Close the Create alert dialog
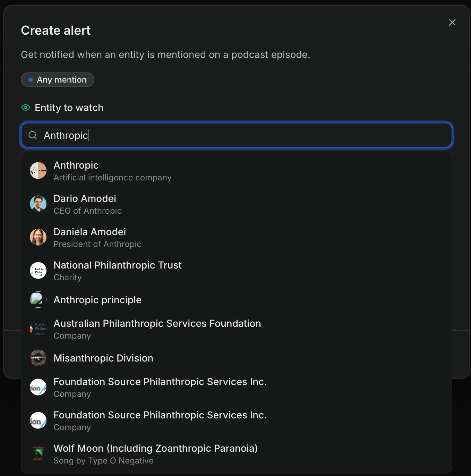Screen dimensions: 471x476 452,23
